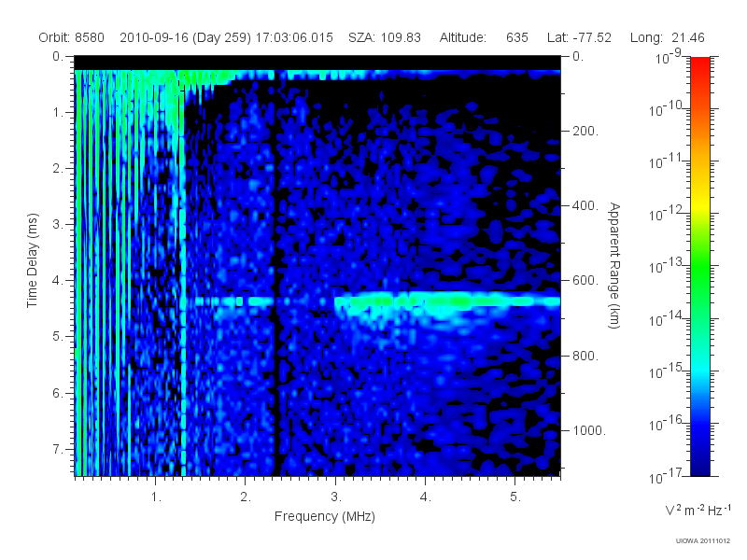747x560 pixels.
Task: Click the 'Long: 21.46' value
Action: click(667, 37)
